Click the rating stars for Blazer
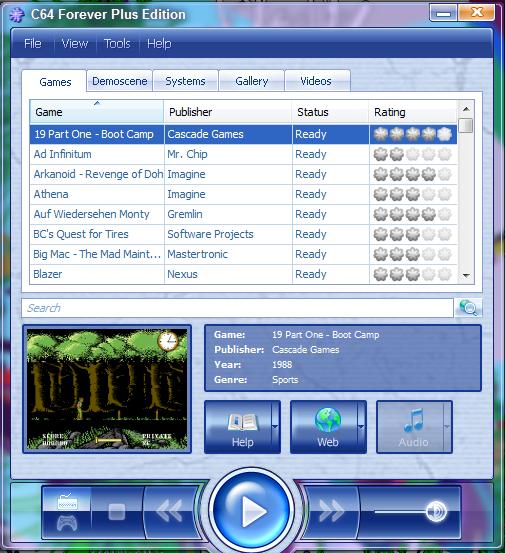 point(412,274)
